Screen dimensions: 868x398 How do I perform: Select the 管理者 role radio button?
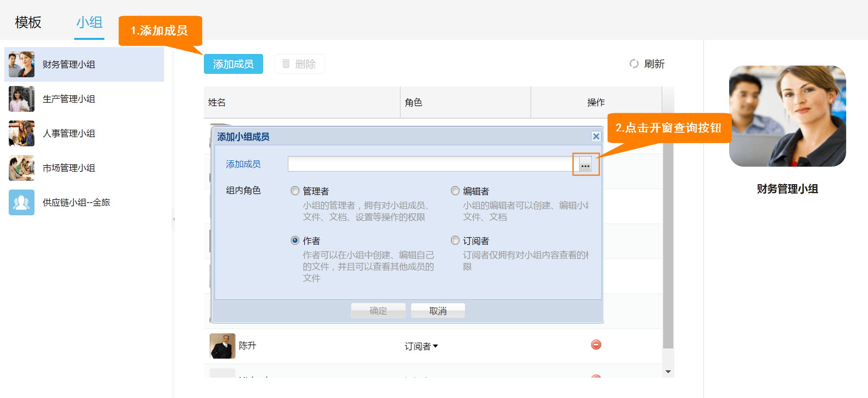[295, 191]
